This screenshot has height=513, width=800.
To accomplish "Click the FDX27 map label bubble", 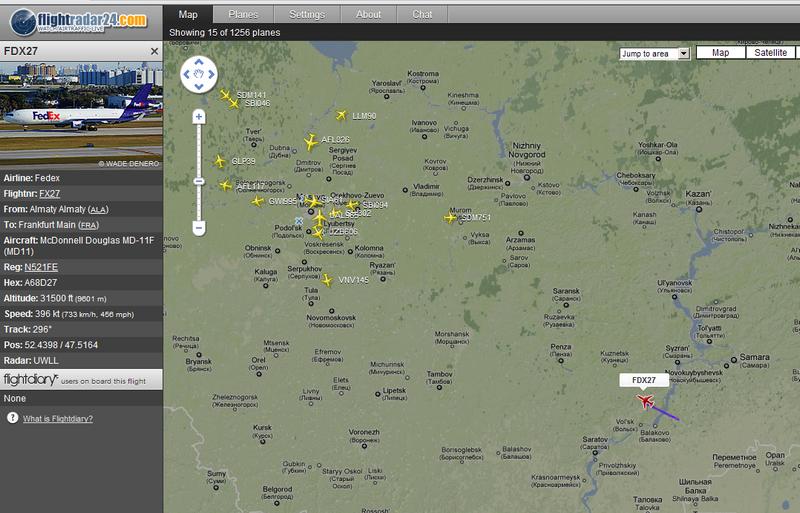I will 644,380.
